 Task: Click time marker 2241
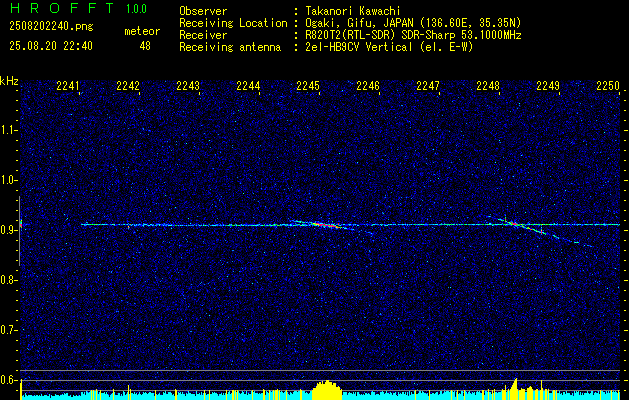(68, 86)
